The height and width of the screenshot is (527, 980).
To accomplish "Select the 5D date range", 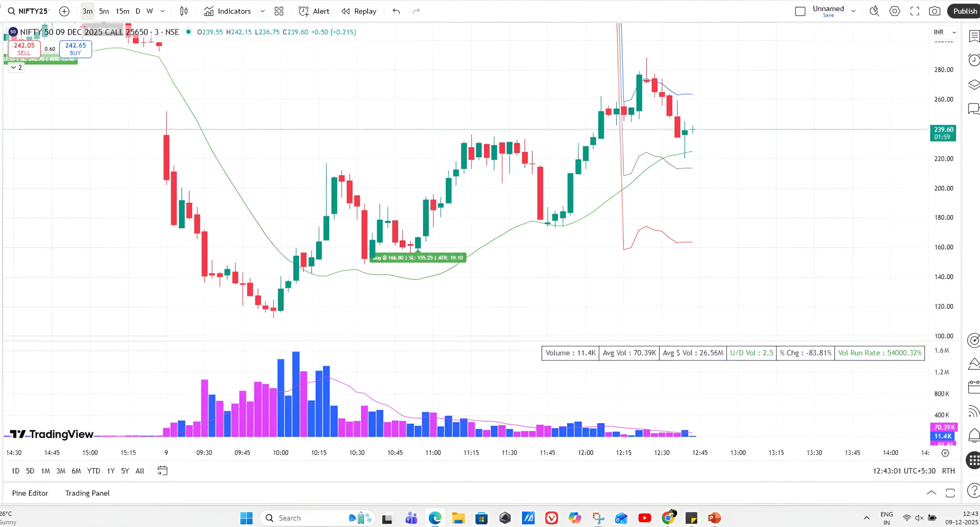I will click(30, 471).
